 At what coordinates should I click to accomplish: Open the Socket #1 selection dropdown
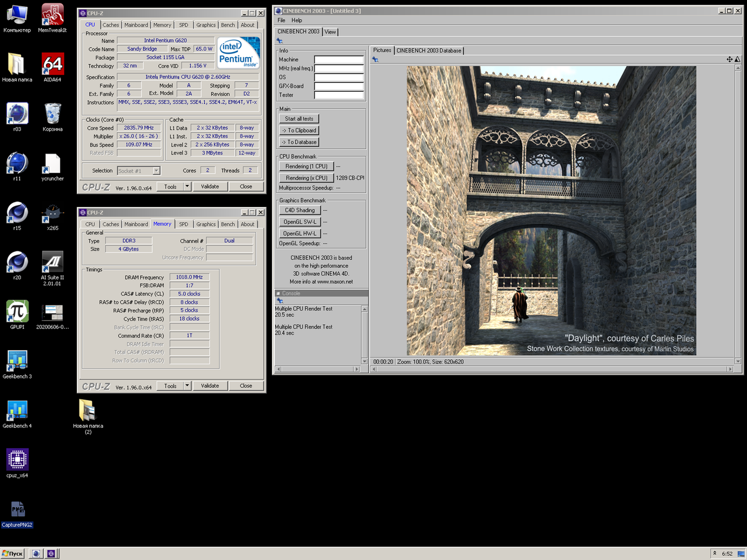click(156, 171)
